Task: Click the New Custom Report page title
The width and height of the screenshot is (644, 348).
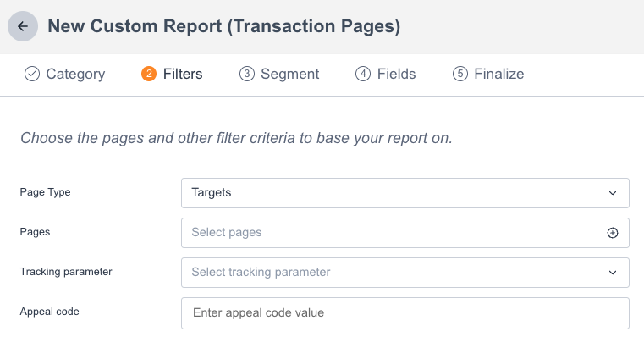Action: coord(223,26)
